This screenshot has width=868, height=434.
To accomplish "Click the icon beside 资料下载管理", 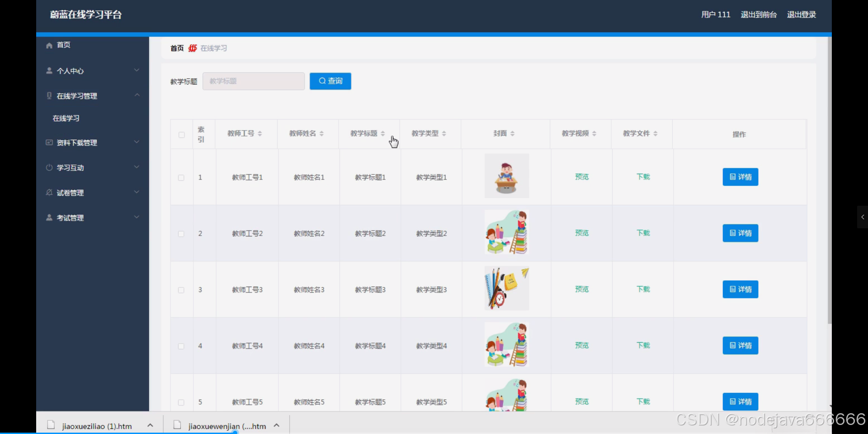I will coord(49,142).
